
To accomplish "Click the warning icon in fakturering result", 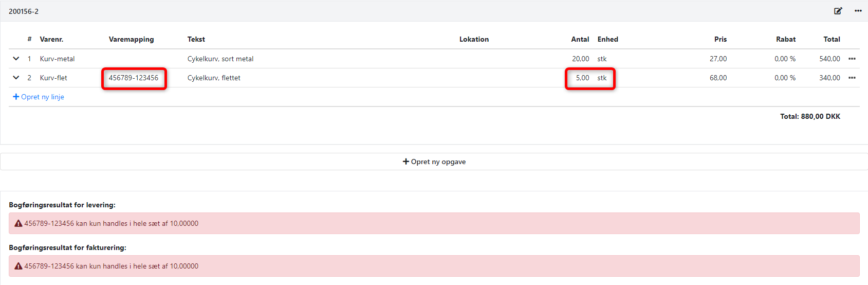I will coord(19,266).
